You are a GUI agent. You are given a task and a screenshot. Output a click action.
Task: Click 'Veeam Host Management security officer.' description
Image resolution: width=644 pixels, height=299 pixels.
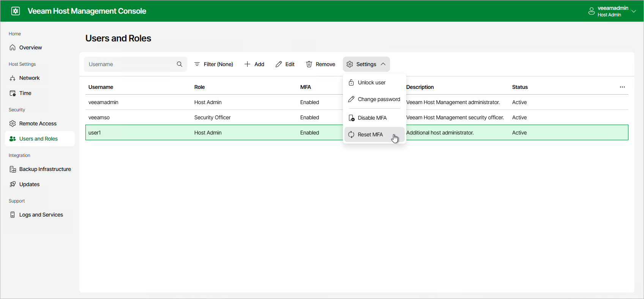(455, 117)
